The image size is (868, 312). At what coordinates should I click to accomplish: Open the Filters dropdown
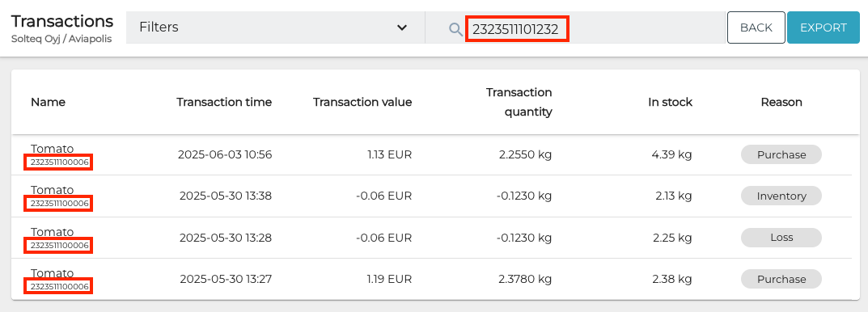click(275, 27)
